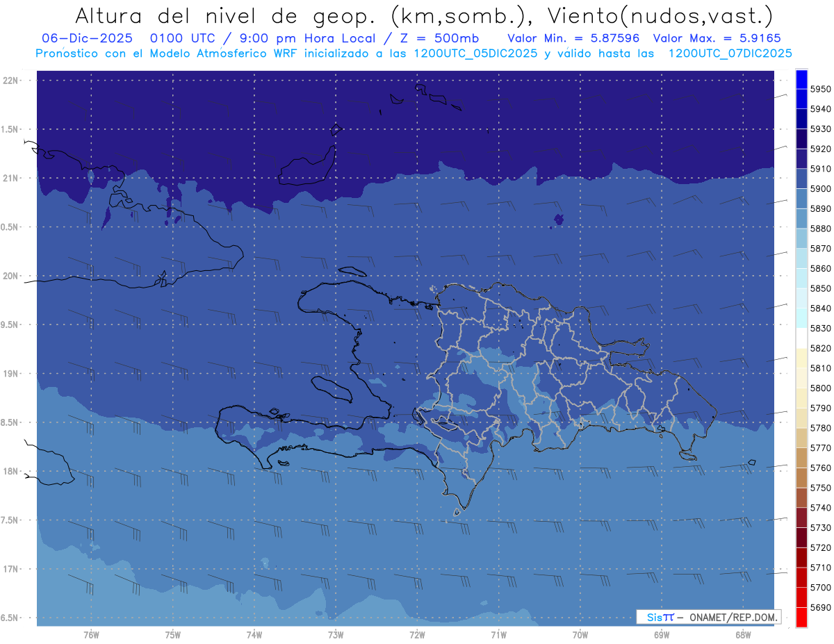The image size is (834, 644).
Task: Click the top blue legend swatch above 5950
Action: coord(801,79)
